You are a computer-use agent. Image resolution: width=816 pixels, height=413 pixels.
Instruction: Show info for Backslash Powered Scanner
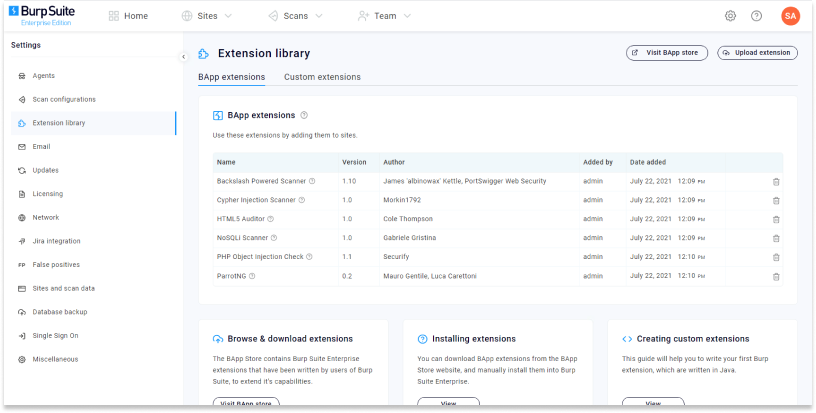click(312, 181)
